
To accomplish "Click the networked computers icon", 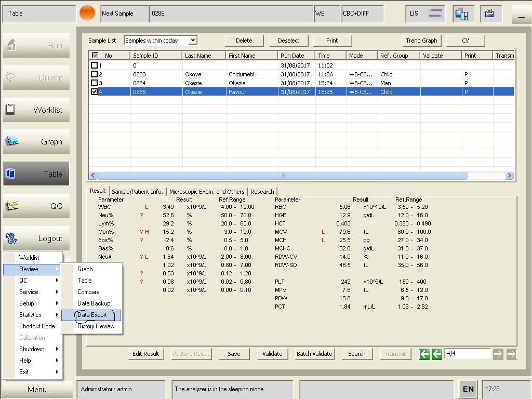I will pos(461,14).
